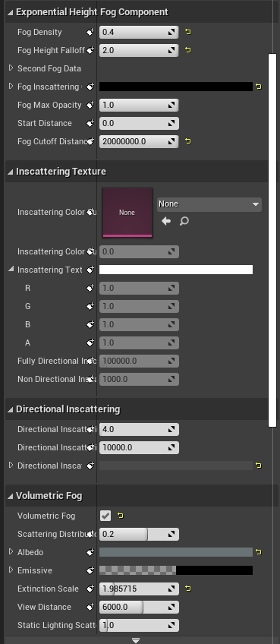Click Directional Inscattering Exponent field 4.0
Image resolution: width=280 pixels, height=644 pixels.
139,430
